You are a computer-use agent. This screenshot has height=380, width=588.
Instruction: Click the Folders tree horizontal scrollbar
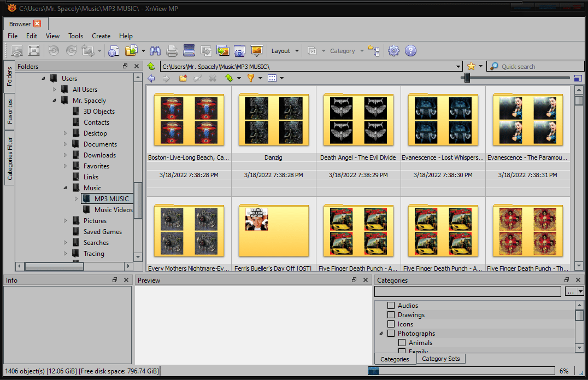tap(55, 266)
